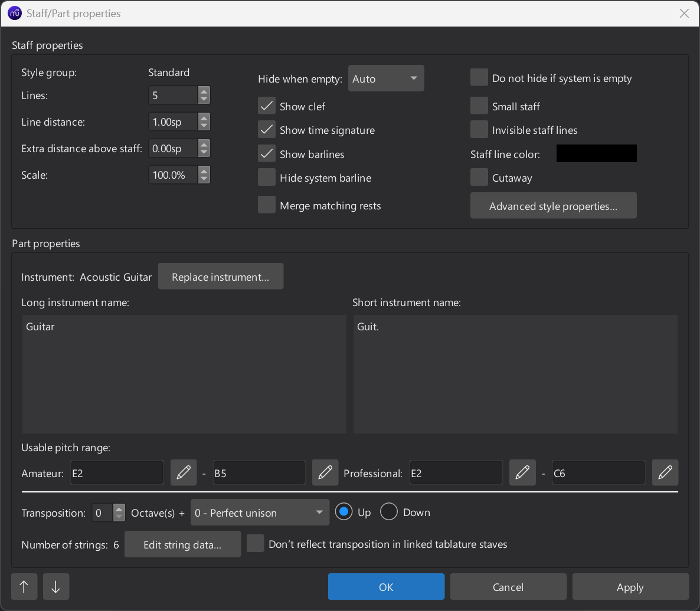
Task: Increase the Transposition octave stepper
Action: tap(119, 509)
